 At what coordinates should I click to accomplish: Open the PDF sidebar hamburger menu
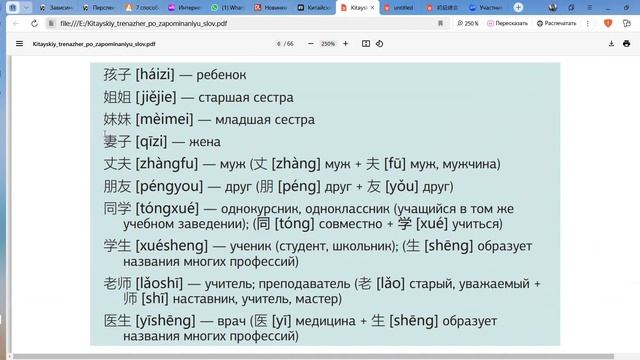(x=19, y=44)
